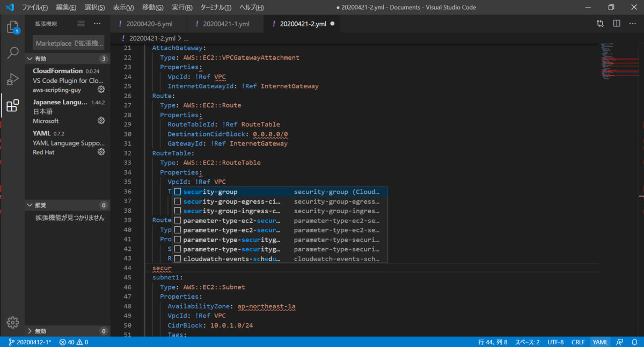
Task: Change UTF-8 encoding in status bar
Action: [555, 342]
